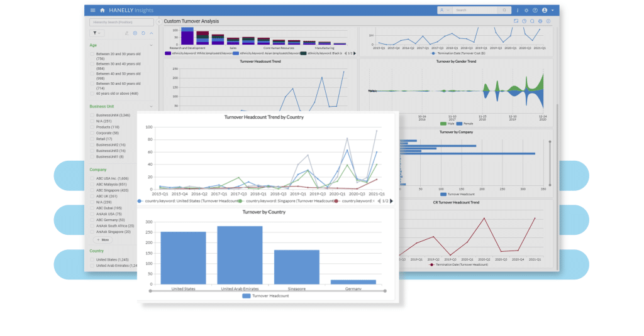Click the 'Company' filter heading

click(x=97, y=170)
